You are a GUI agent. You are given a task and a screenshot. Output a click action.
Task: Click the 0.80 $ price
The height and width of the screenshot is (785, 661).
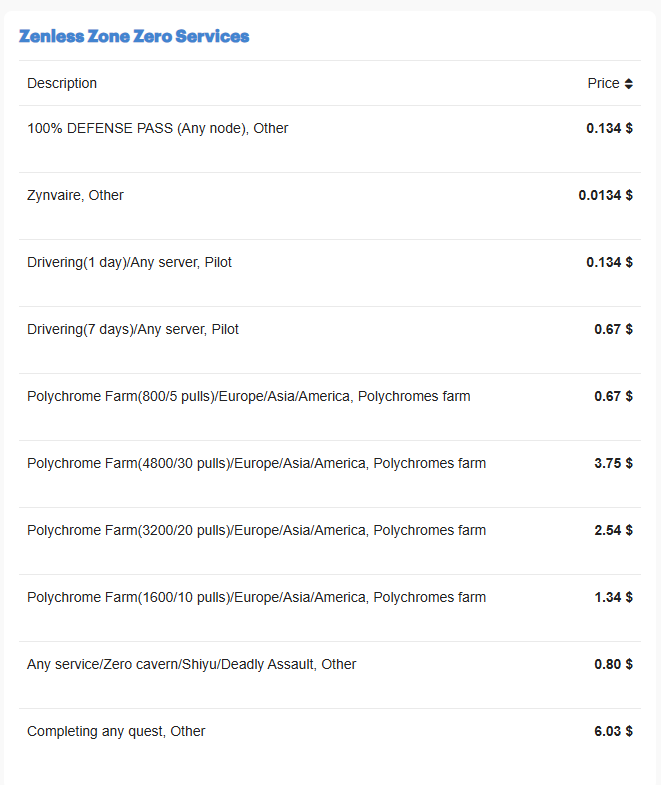pyautogui.click(x=613, y=665)
